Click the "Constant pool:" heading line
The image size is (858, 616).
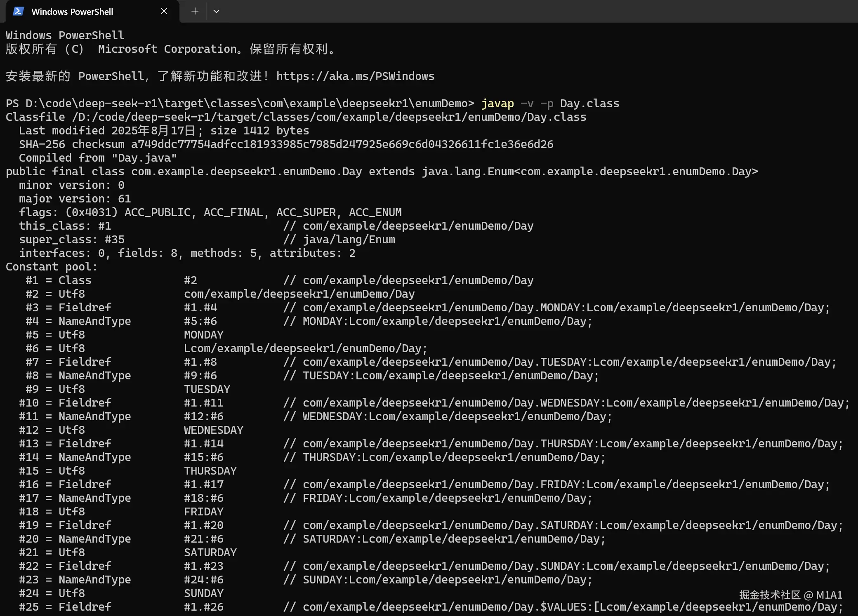coord(52,267)
